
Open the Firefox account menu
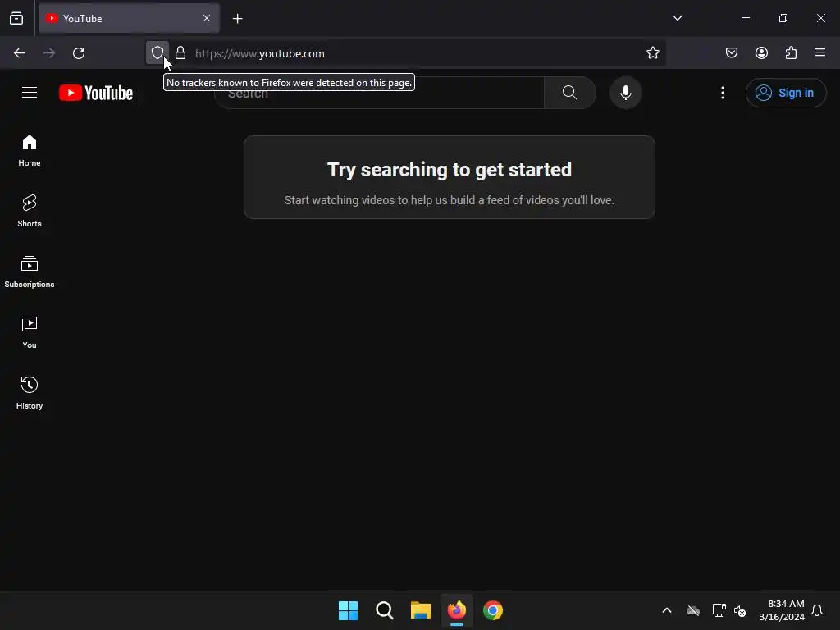(762, 53)
